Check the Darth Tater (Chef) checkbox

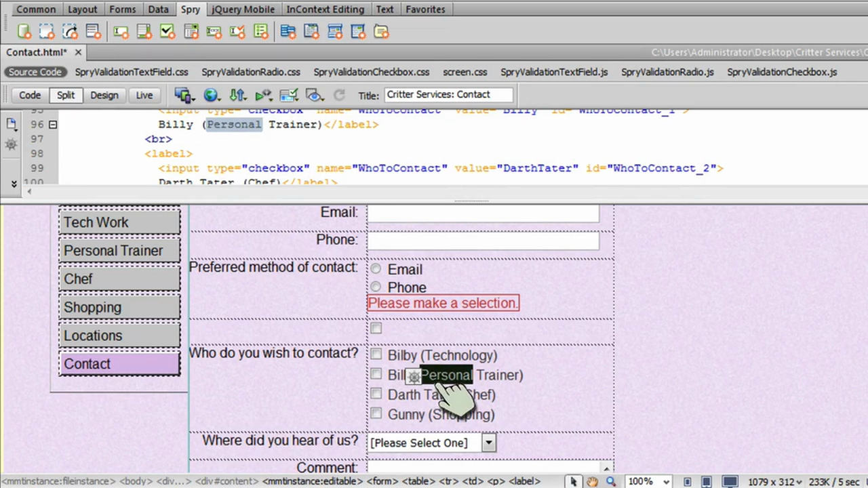(x=376, y=395)
